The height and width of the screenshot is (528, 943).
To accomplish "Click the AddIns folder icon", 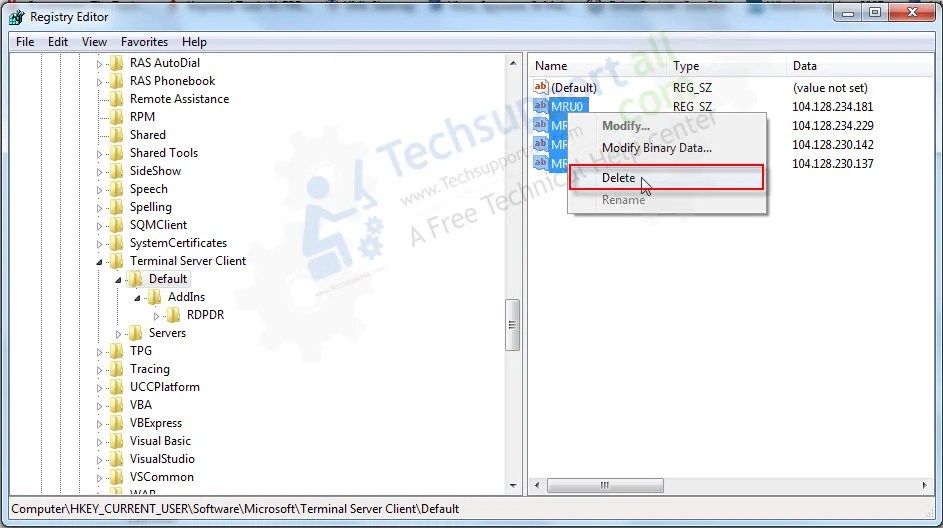I will coord(155,297).
